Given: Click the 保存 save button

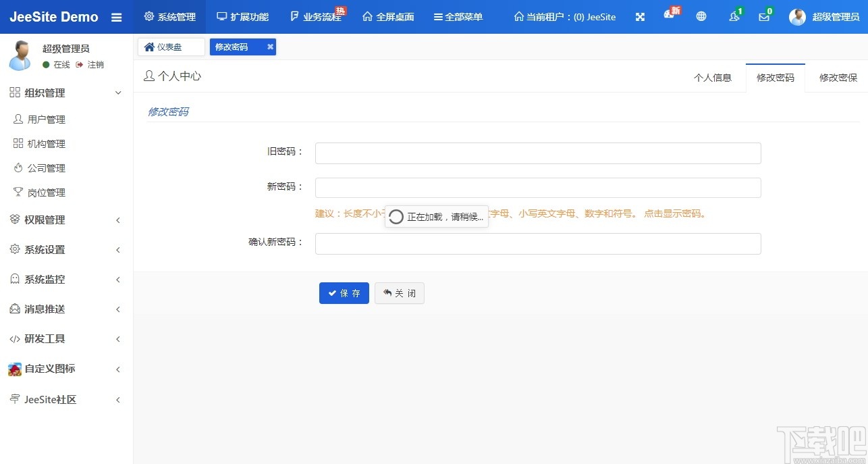Looking at the screenshot, I should (344, 293).
